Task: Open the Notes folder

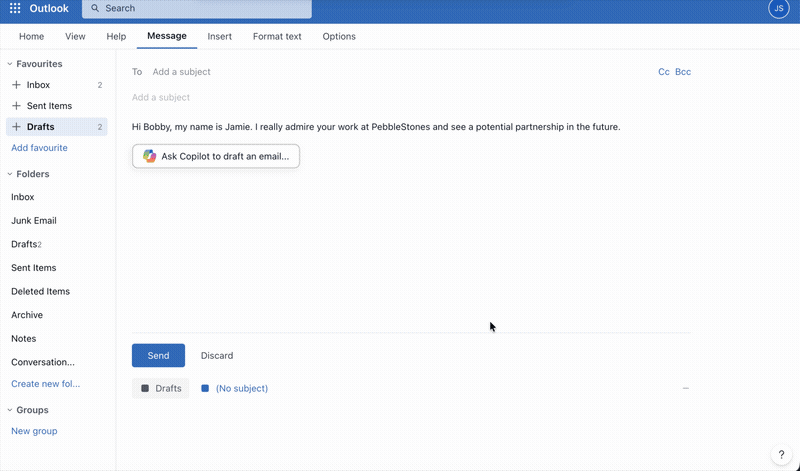Action: pos(23,338)
